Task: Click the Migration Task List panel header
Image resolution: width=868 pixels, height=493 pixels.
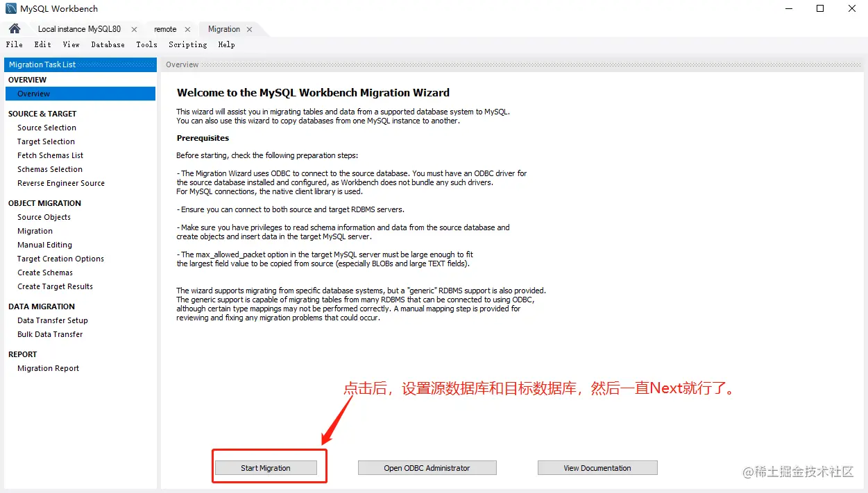Action: [x=80, y=64]
